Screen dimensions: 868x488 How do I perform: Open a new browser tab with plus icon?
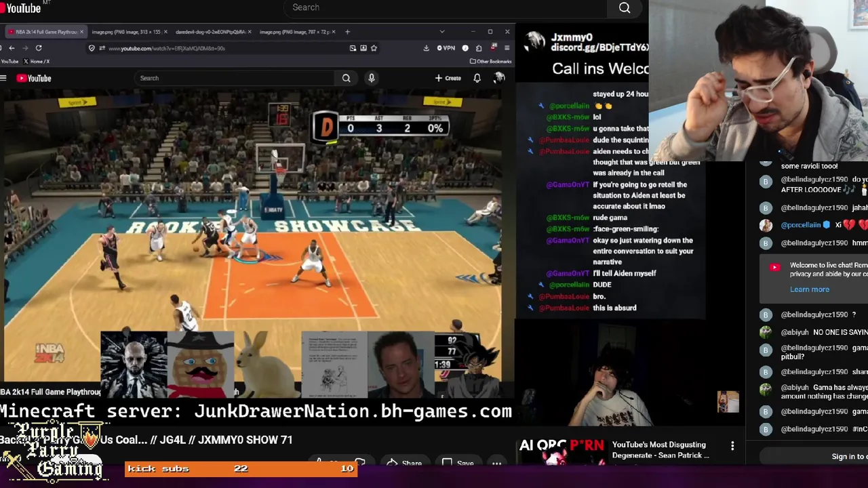coord(348,32)
